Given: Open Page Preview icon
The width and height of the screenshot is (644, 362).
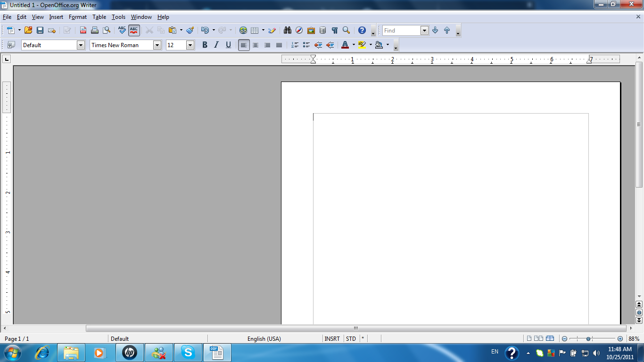Looking at the screenshot, I should (107, 30).
